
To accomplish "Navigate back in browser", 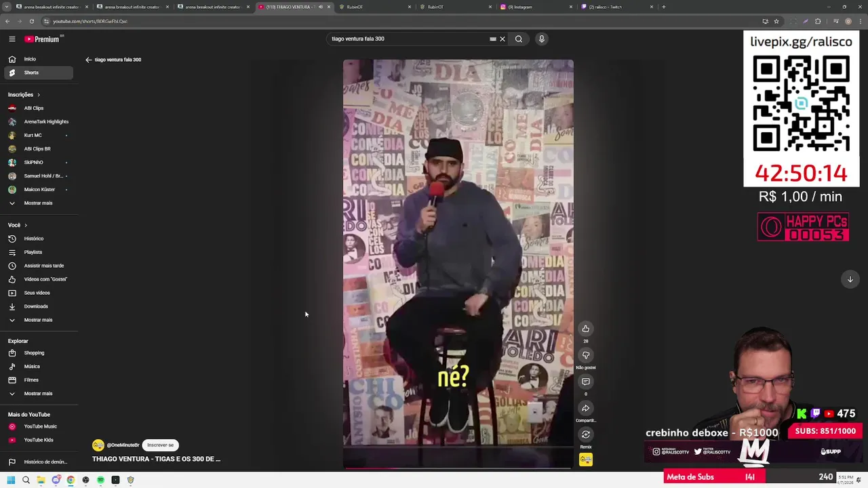I will 7,21.
